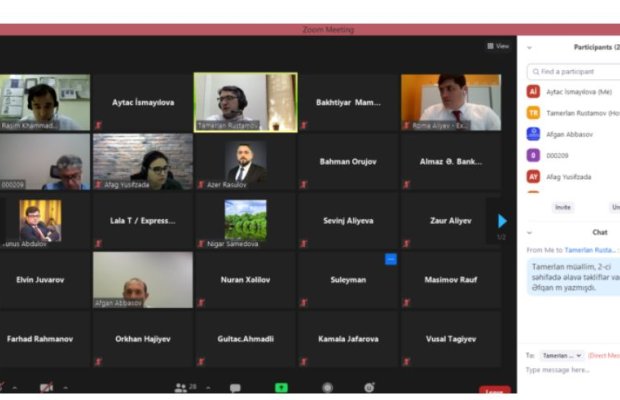Click muted mic icon on Almaz Ə. Bank... tile
The image size is (620, 400).
point(406,184)
